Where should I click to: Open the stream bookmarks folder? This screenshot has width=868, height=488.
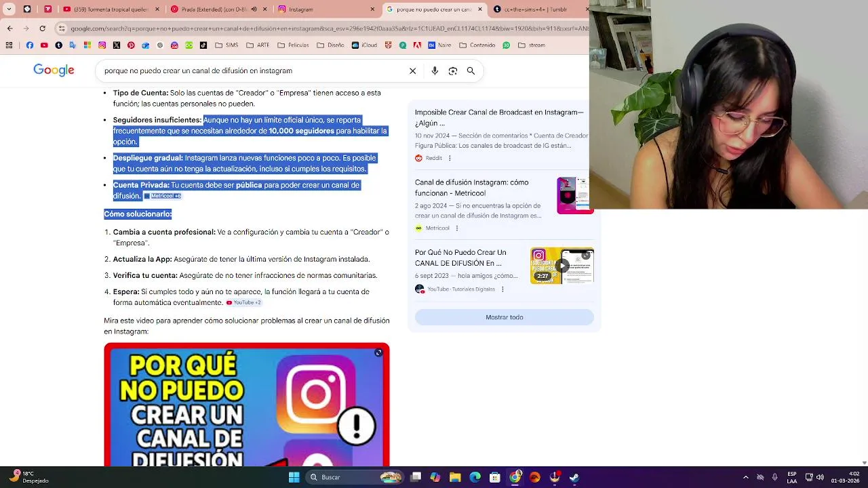pyautogui.click(x=532, y=45)
